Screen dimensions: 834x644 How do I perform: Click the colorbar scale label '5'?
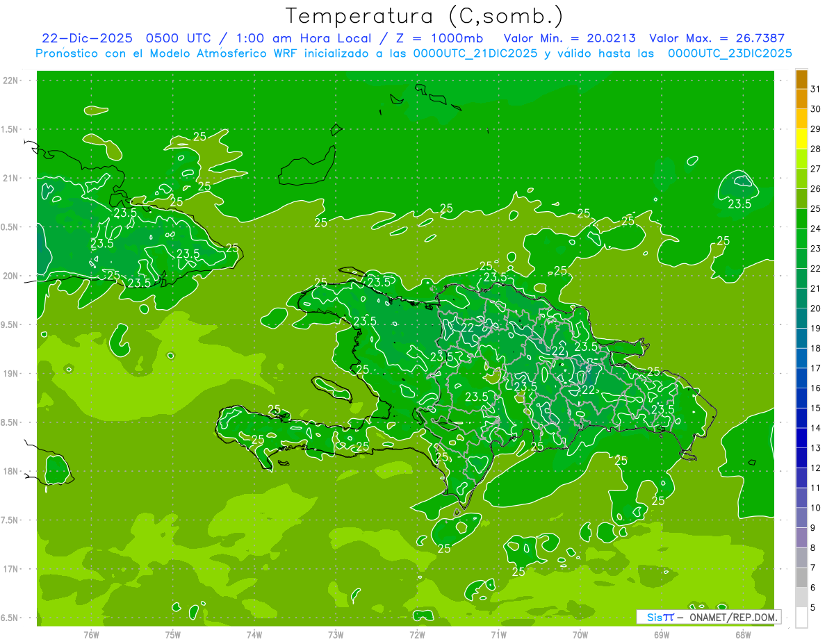point(813,608)
